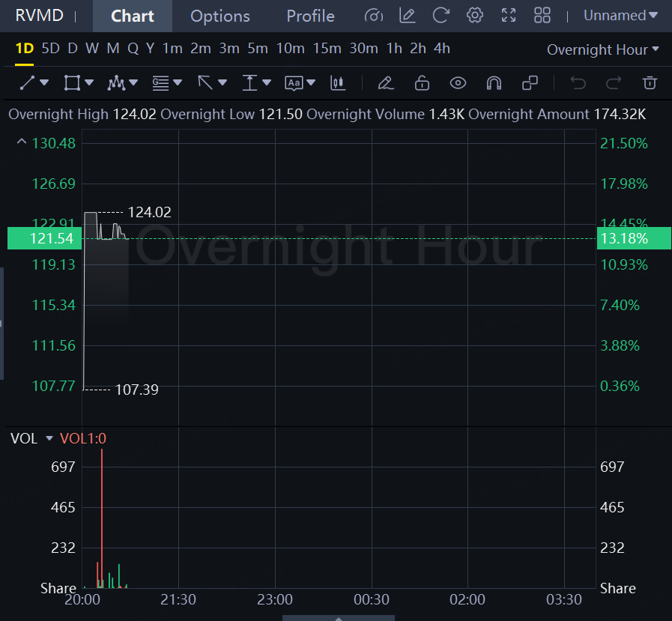Open the multi-chart grid layout
Image resolution: width=672 pixels, height=621 pixels.
542,16
